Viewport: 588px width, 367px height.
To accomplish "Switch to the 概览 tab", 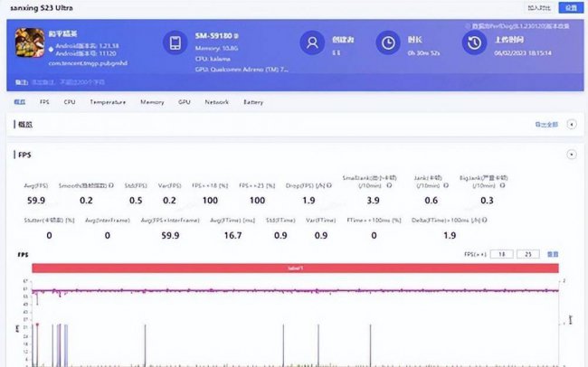I will click(x=20, y=102).
